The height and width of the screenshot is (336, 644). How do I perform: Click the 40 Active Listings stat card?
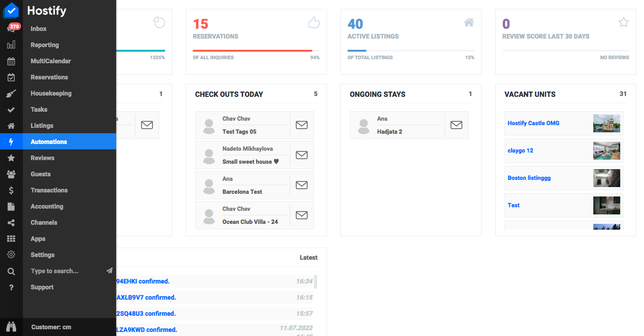[411, 42]
